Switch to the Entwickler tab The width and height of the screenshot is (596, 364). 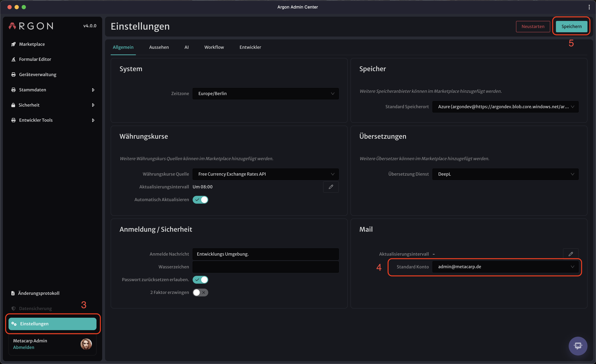coord(250,47)
